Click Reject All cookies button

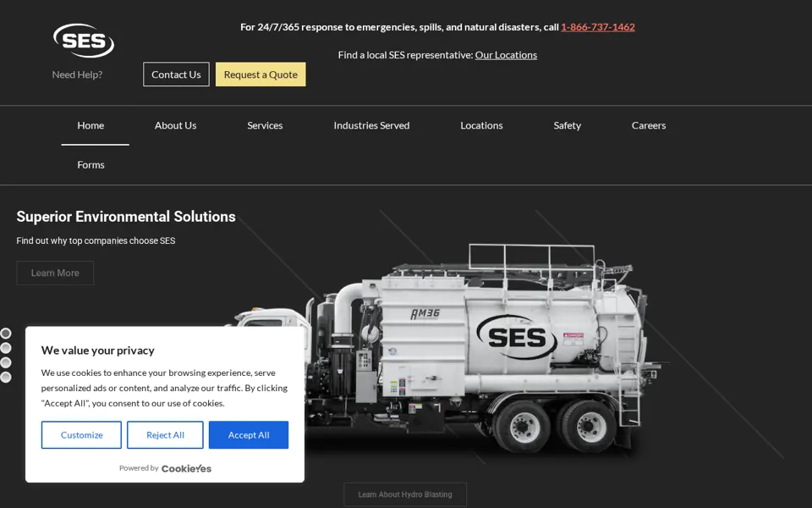165,435
